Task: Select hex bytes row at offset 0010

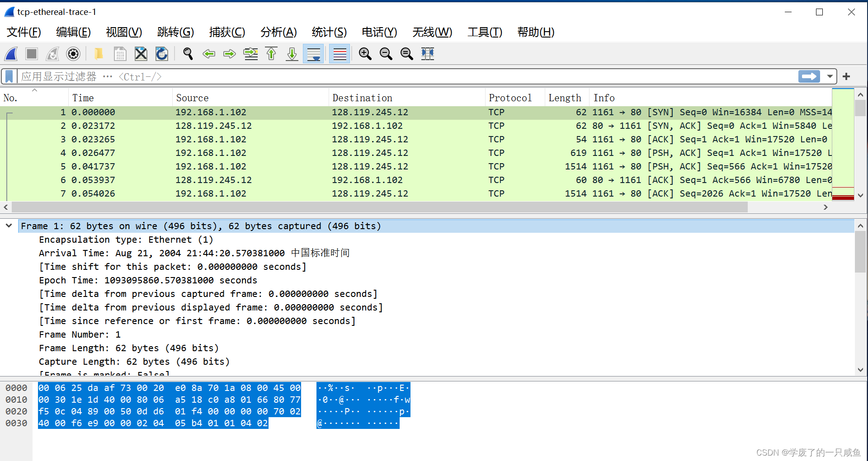Action: coord(170,400)
